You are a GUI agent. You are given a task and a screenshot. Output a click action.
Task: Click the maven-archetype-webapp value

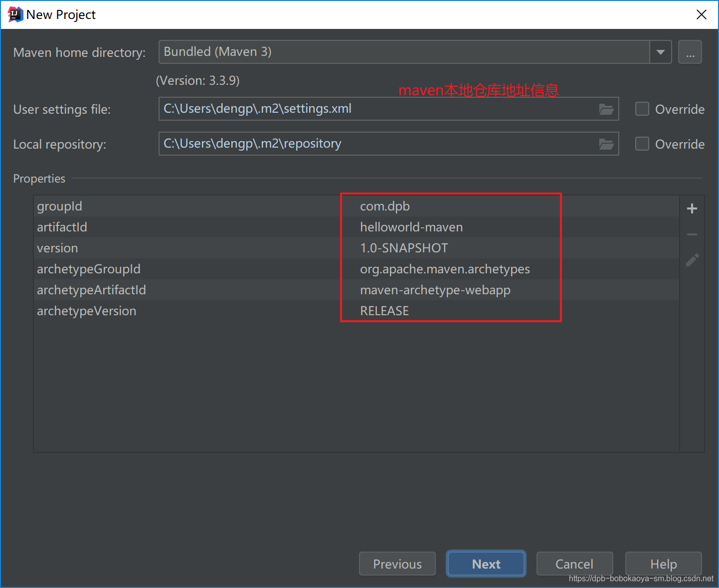(x=435, y=290)
